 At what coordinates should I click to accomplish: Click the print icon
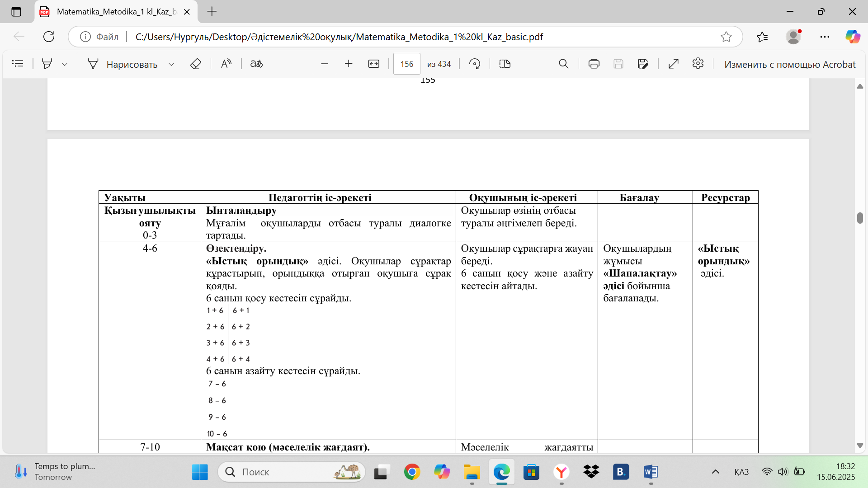click(594, 64)
